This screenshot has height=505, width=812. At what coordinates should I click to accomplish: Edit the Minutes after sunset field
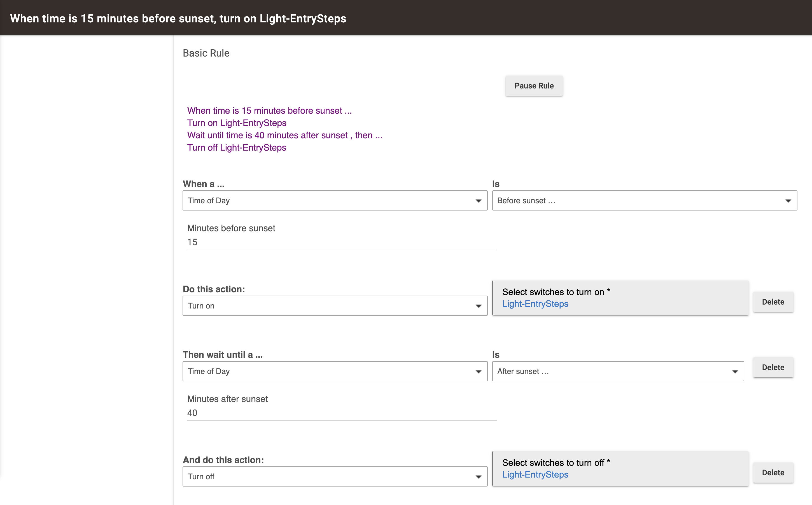click(342, 413)
